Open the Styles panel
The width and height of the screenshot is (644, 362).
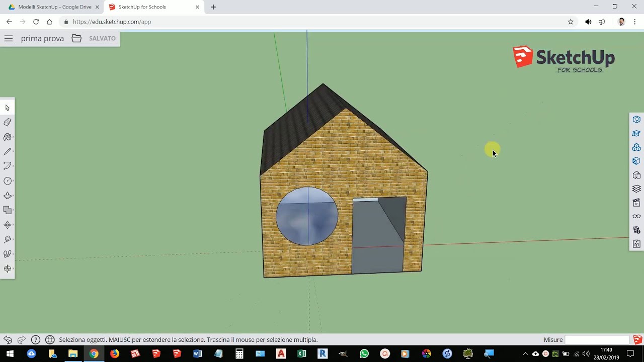coord(636,175)
